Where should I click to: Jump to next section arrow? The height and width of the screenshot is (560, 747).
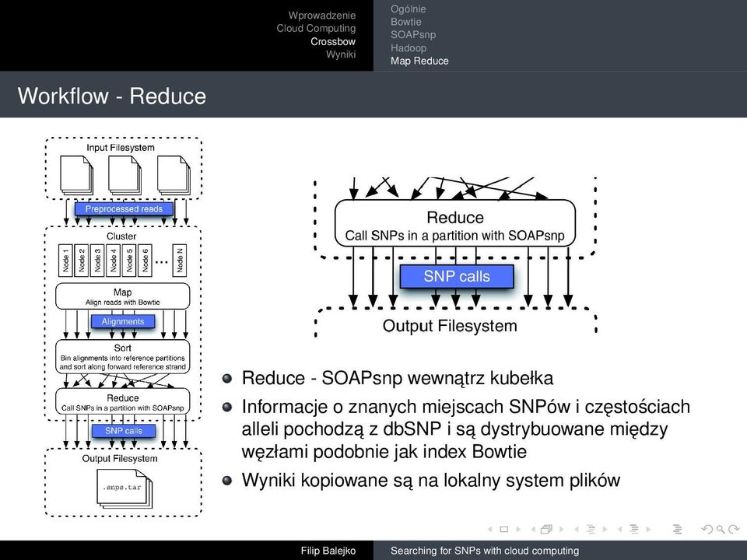tap(648, 529)
